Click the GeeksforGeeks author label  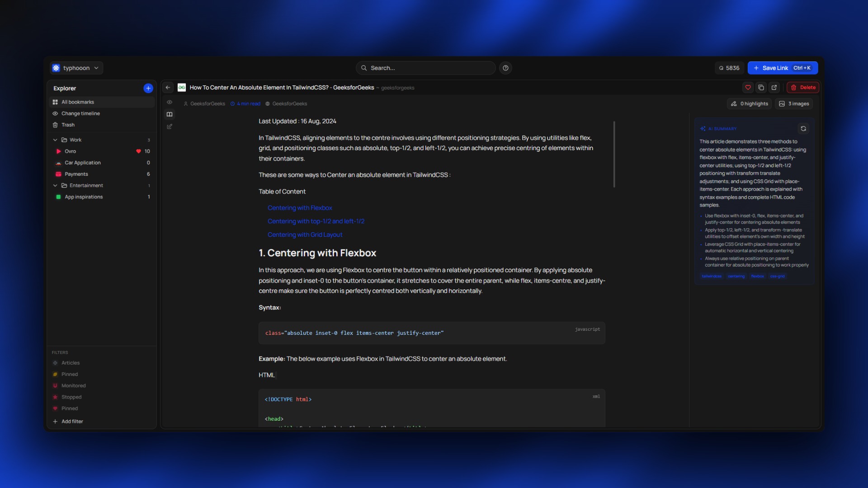tap(204, 104)
